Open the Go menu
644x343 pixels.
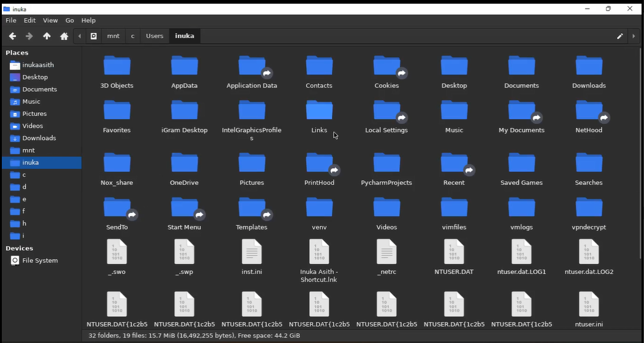point(70,20)
